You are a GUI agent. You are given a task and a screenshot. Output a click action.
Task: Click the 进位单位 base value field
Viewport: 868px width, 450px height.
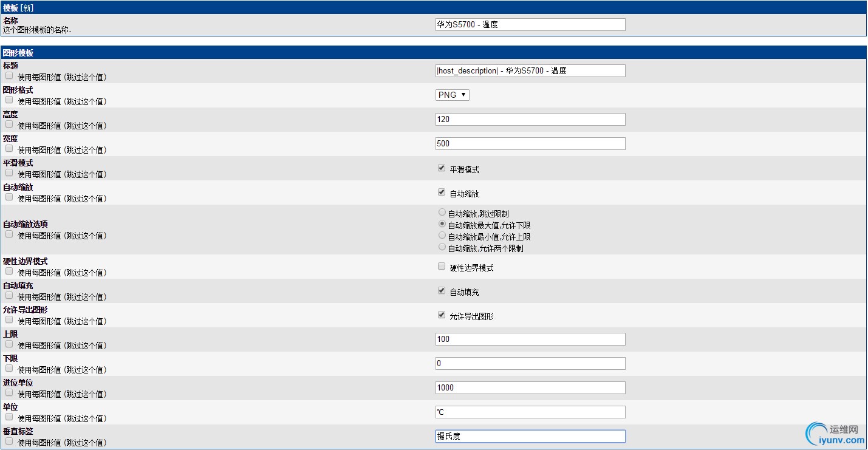point(530,388)
